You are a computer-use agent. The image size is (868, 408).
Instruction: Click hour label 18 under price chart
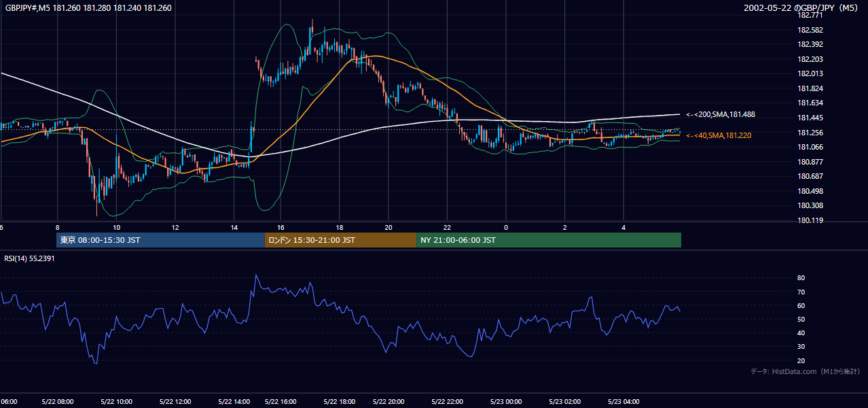(x=338, y=227)
